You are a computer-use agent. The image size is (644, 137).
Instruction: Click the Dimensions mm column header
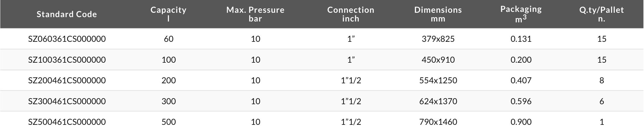click(438, 14)
